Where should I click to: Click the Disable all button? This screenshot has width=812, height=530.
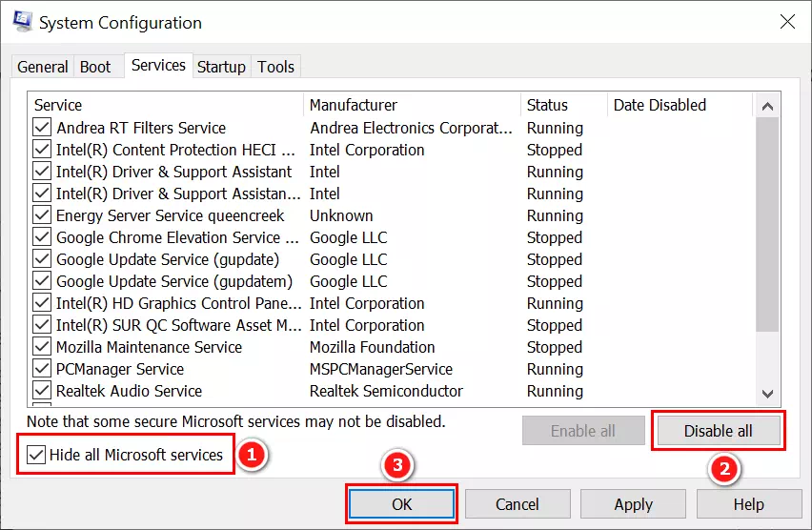pos(719,431)
